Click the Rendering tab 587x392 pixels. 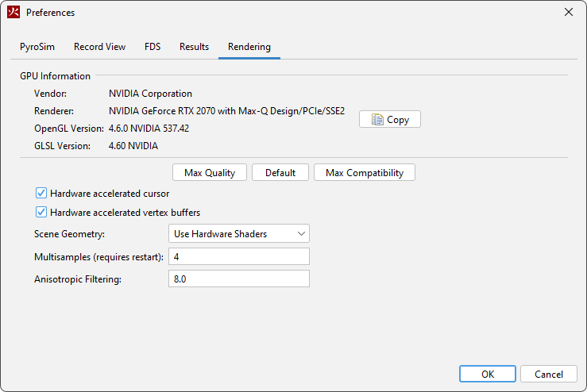(x=249, y=47)
